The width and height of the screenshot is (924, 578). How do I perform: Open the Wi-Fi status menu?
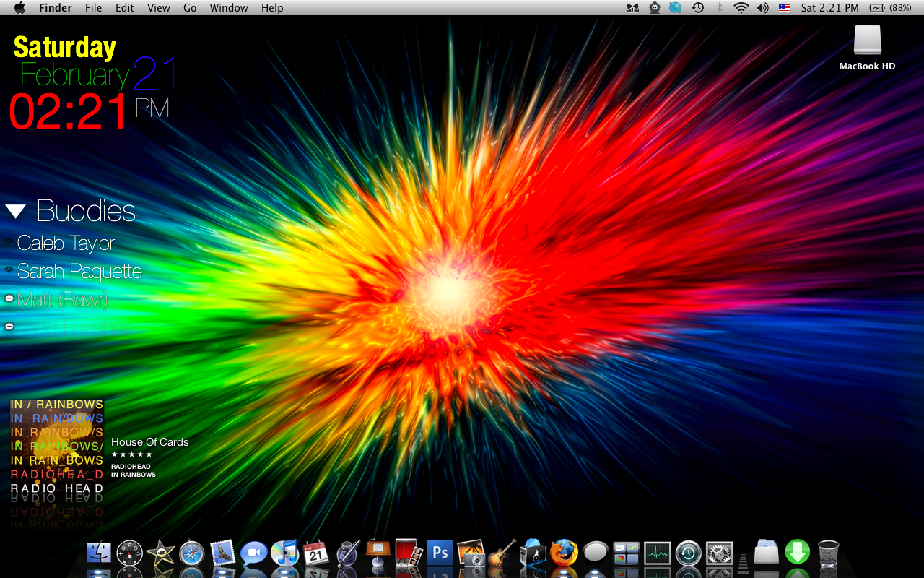point(741,8)
